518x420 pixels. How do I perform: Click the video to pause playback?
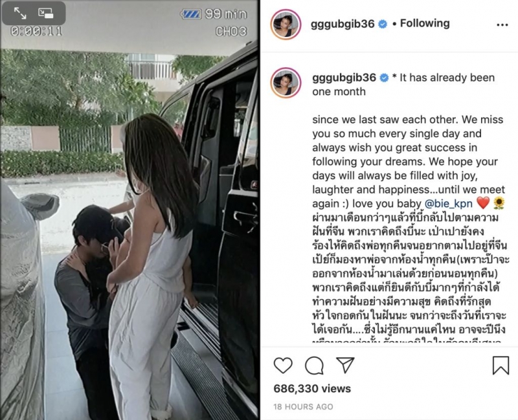click(x=129, y=210)
